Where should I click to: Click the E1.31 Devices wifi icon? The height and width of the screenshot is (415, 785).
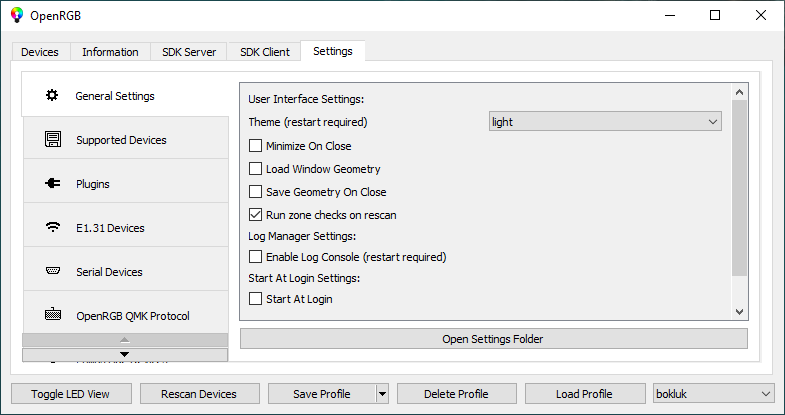pyautogui.click(x=53, y=227)
